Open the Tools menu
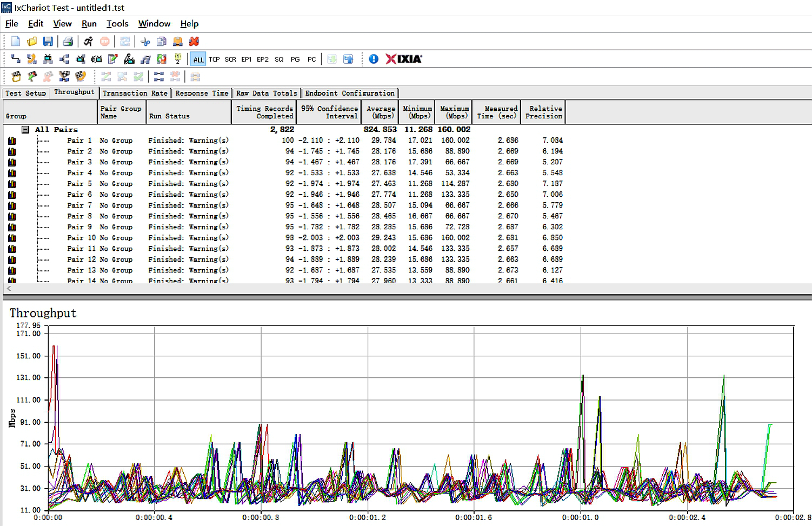Viewport: 812px width, 526px height. coord(117,24)
